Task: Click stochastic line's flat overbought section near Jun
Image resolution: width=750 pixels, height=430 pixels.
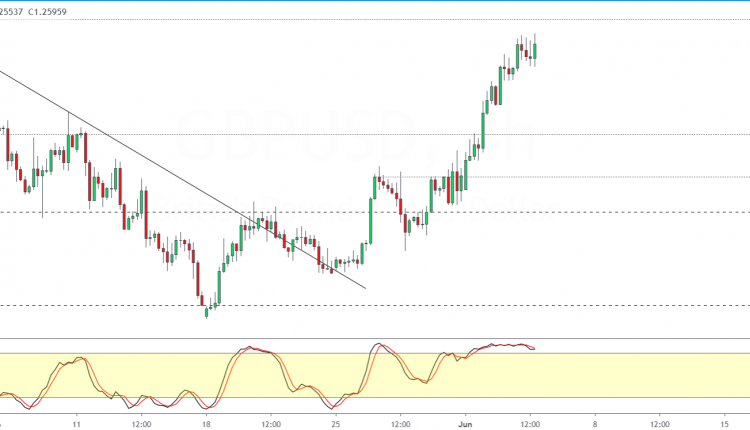Action: point(500,346)
